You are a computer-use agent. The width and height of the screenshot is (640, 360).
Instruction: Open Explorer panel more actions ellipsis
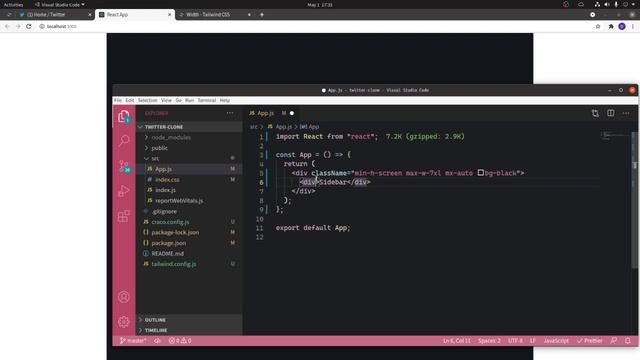coord(230,113)
